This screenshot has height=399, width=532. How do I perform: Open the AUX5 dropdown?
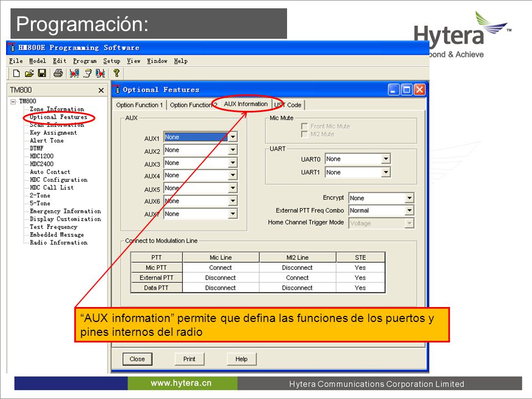(x=232, y=188)
